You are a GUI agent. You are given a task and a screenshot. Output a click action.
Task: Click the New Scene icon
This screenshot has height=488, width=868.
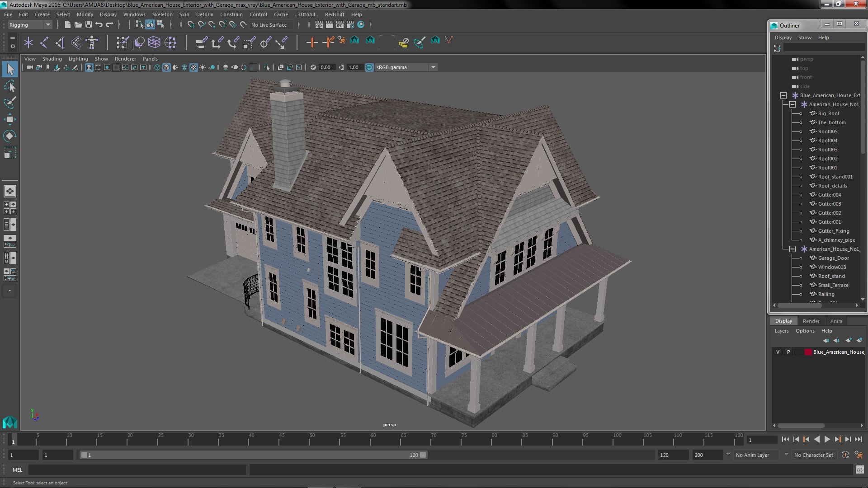(68, 25)
